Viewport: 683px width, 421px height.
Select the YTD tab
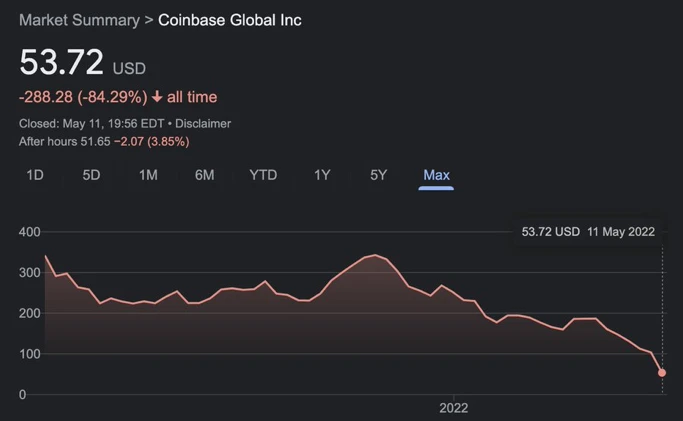tap(263, 175)
